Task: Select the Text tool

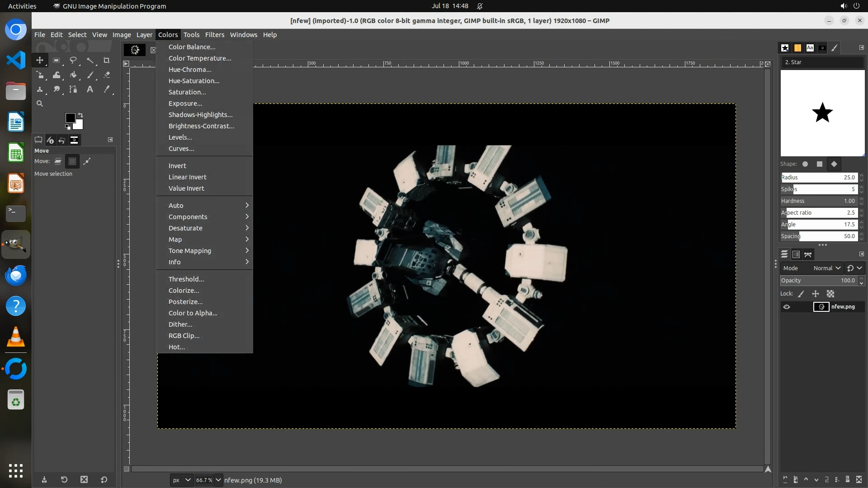Action: (x=90, y=89)
